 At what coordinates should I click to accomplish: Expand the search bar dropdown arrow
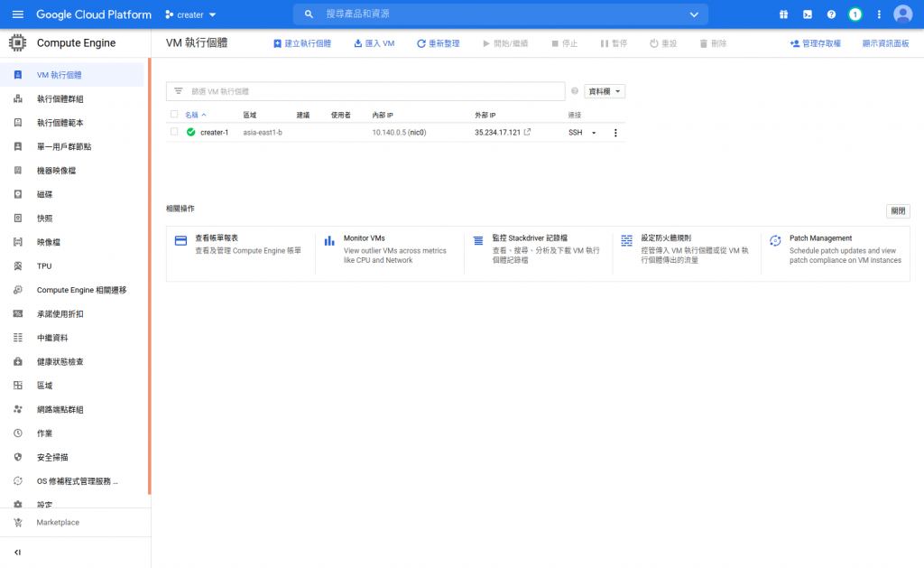pos(694,14)
